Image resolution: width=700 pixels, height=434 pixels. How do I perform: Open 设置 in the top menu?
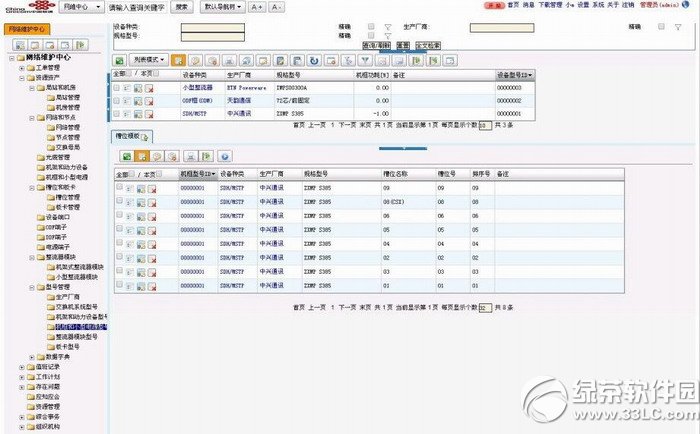(583, 5)
